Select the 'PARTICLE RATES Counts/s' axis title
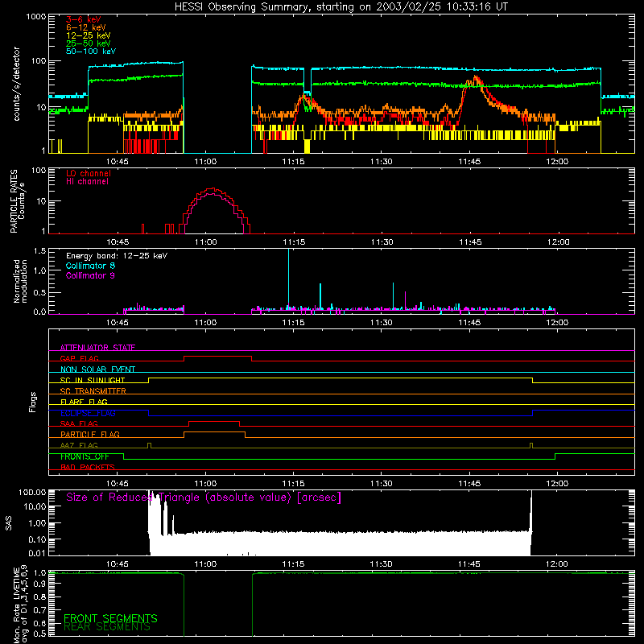 (x=17, y=200)
